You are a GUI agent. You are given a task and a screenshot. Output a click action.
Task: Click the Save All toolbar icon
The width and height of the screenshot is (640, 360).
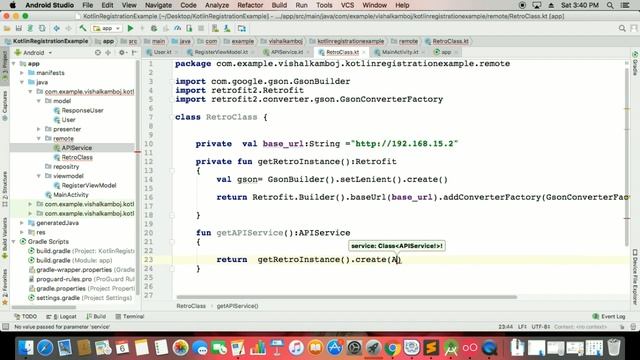[18, 29]
